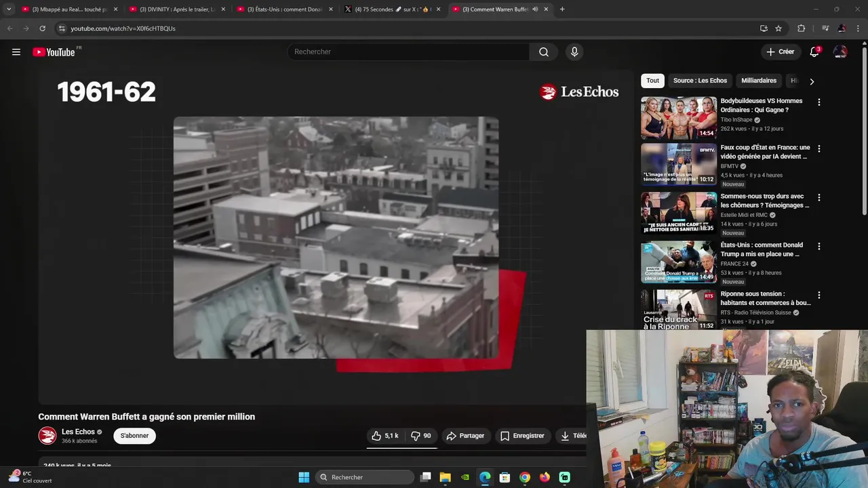The image size is (868, 488).
Task: Open Firefox from the taskbar
Action: click(545, 477)
